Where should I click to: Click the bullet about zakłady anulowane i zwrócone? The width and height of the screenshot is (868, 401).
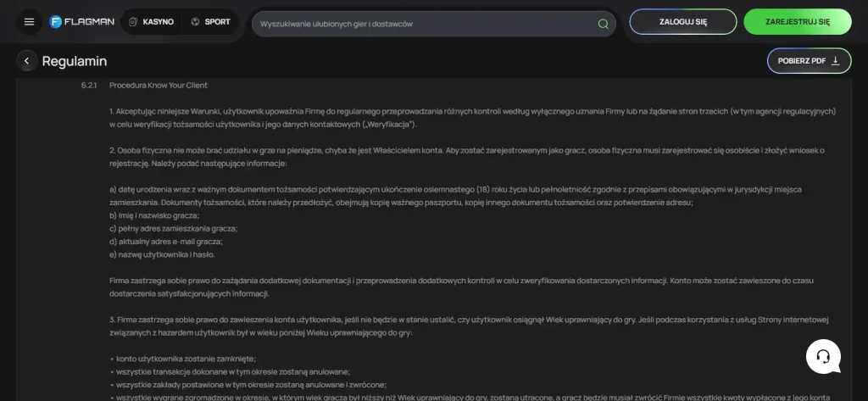click(x=248, y=385)
